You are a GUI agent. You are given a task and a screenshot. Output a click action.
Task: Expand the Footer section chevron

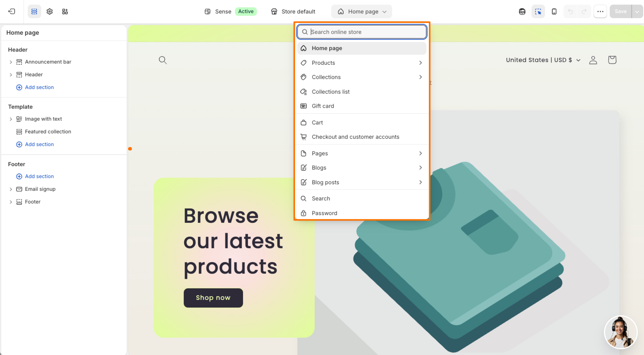[x=11, y=202]
